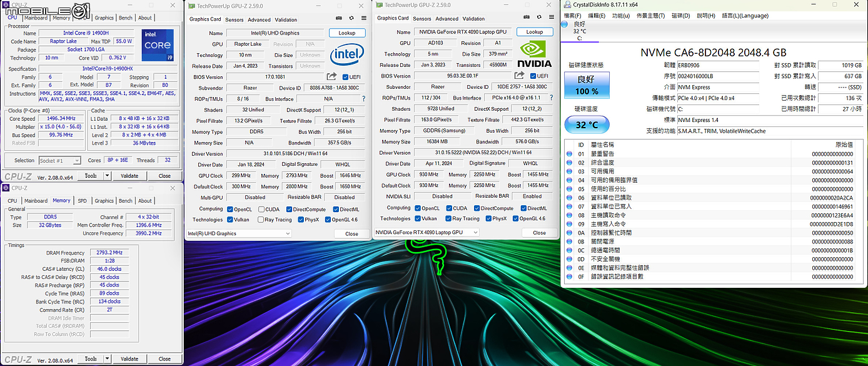Click refresh icon in Intel UHD GPU-Z window
Viewport: 868px width, 366px height.
[351, 19]
